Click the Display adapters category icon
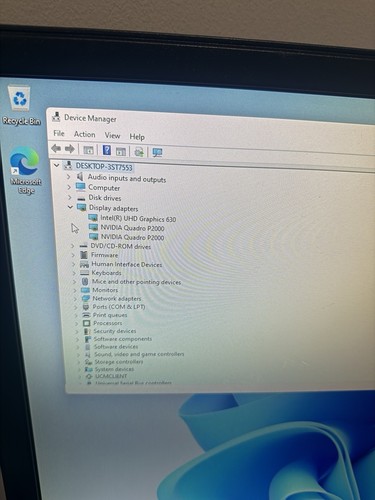Viewport: 375px width, 500px height. coord(82,207)
